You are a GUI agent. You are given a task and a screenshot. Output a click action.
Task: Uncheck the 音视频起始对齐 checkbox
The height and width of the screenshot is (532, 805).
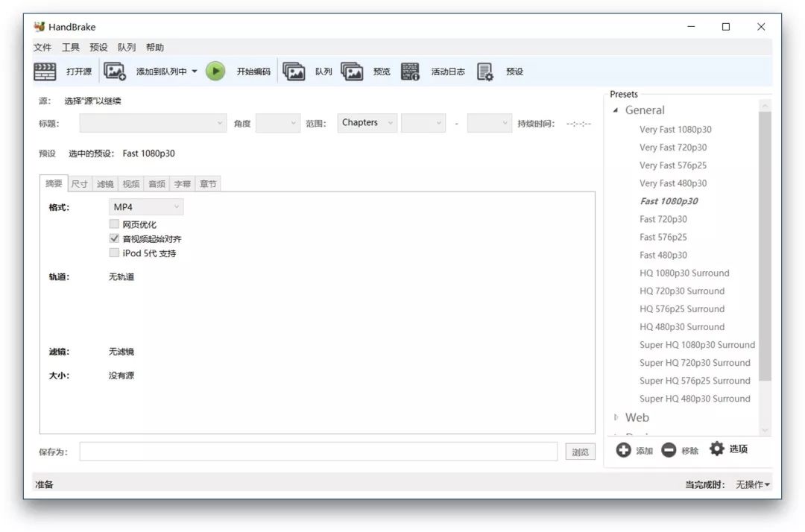click(114, 238)
